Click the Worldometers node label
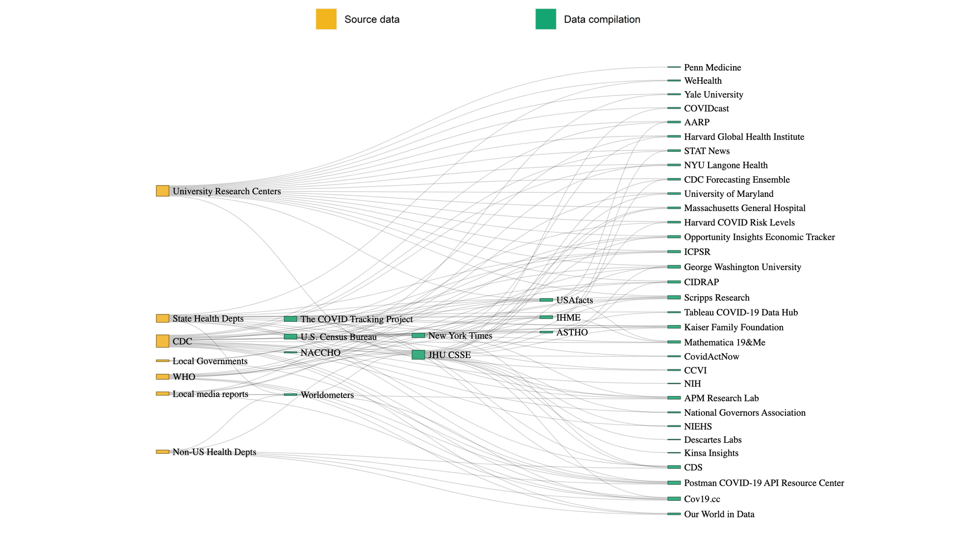 coord(327,395)
